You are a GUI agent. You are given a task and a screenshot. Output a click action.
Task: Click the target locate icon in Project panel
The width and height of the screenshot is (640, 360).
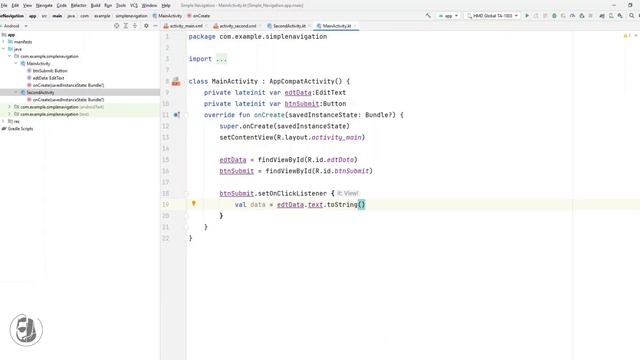click(x=117, y=26)
